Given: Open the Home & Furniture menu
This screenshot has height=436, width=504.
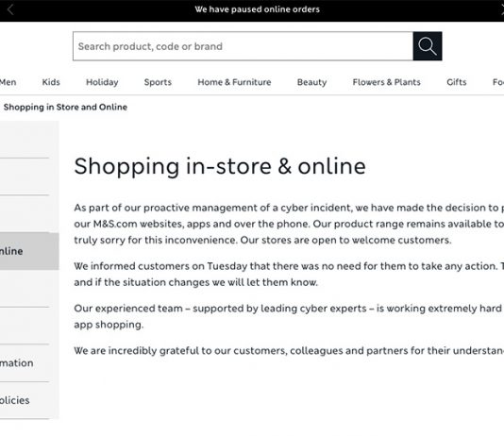Looking at the screenshot, I should pyautogui.click(x=234, y=82).
